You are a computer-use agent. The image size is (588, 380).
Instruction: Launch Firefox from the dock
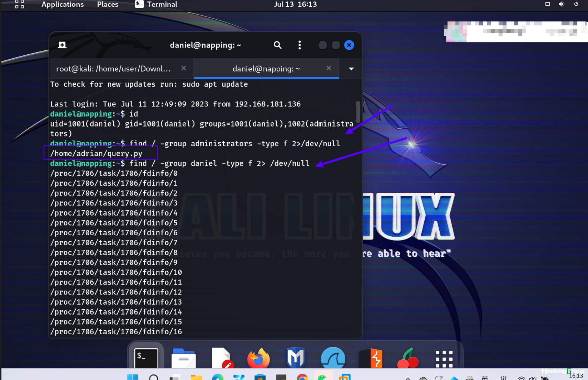tap(258, 358)
